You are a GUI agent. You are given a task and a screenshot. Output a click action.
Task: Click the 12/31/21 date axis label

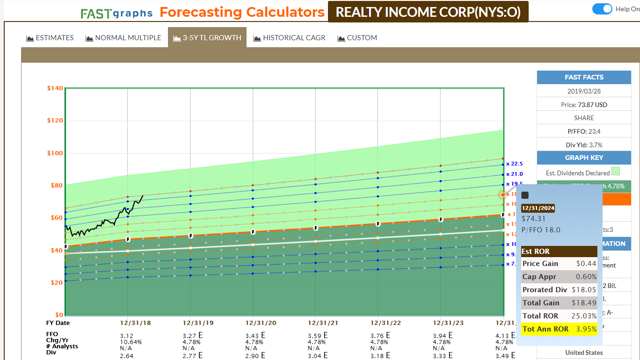click(x=323, y=323)
